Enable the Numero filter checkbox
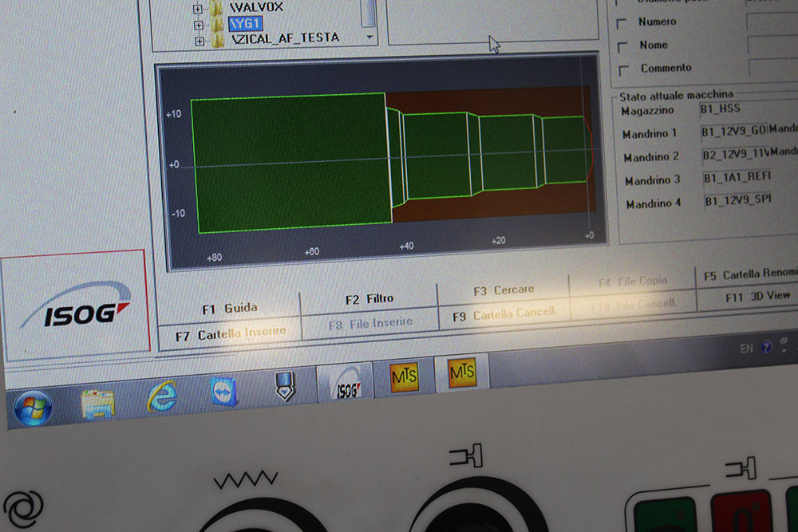 pyautogui.click(x=622, y=23)
